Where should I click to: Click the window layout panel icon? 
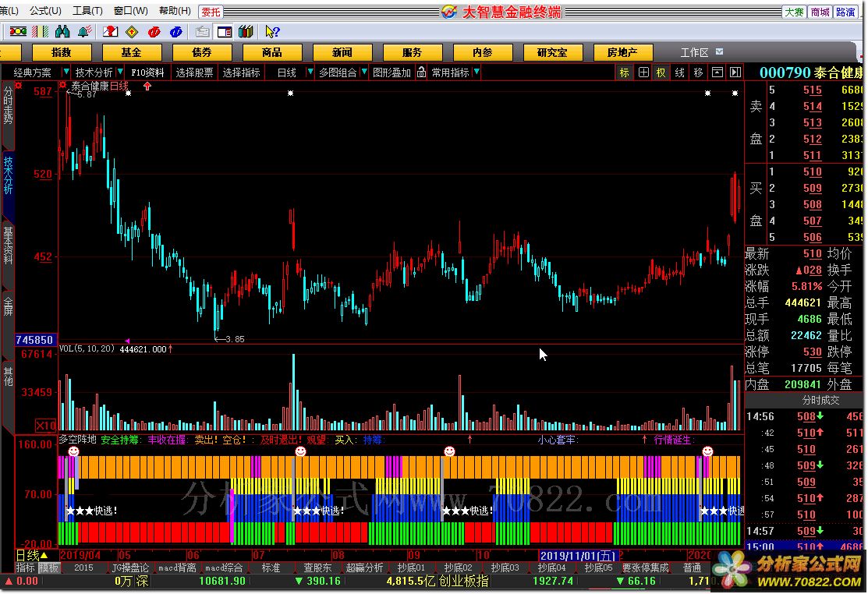224,31
